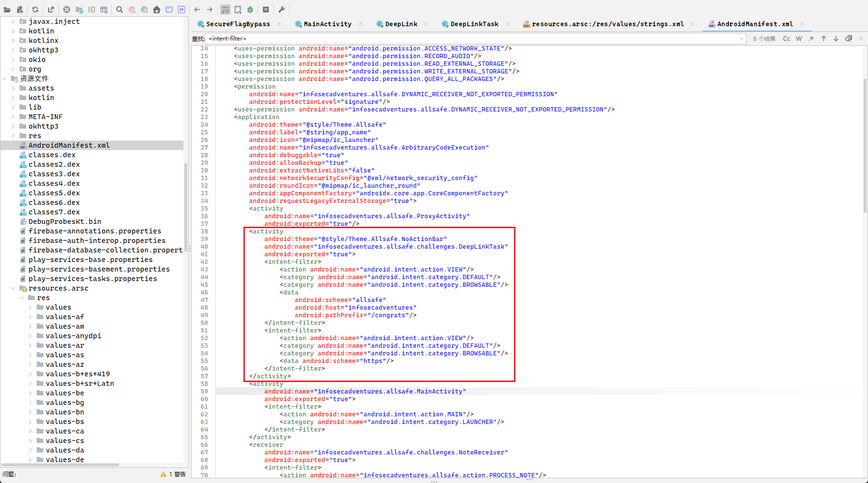Expand the assets folder
The height and width of the screenshot is (483, 868).
tap(13, 88)
